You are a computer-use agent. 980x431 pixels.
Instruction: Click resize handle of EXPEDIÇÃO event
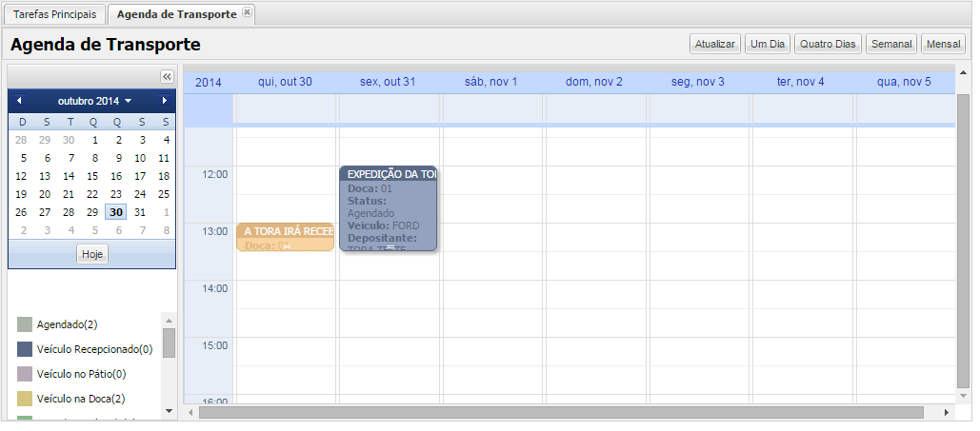pyautogui.click(x=390, y=247)
